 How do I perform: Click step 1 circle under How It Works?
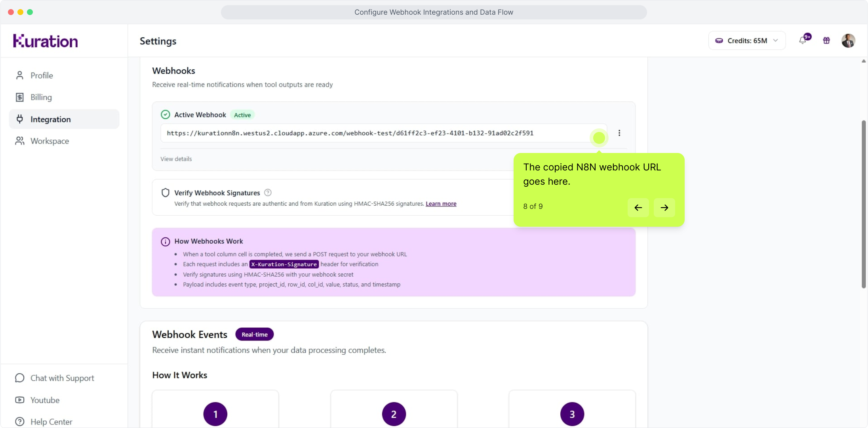pyautogui.click(x=215, y=414)
